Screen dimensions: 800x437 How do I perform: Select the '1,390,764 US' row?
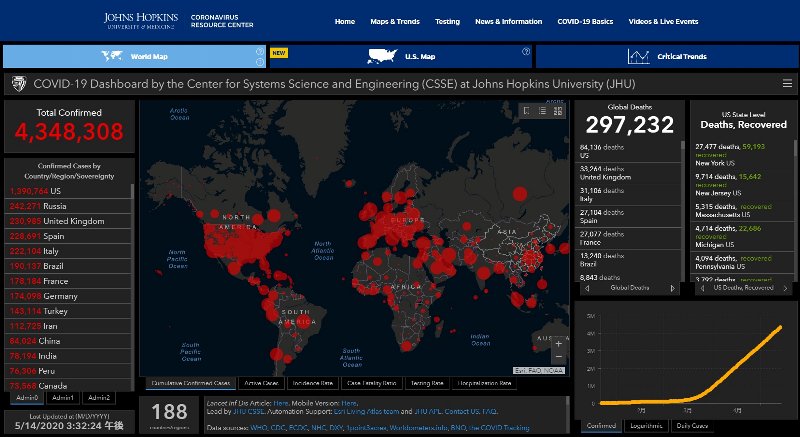68,191
